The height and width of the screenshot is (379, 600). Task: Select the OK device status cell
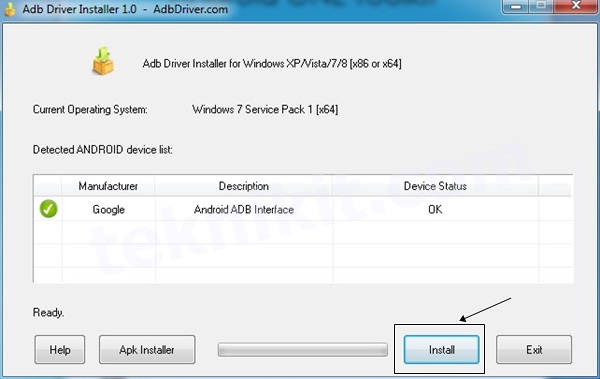[435, 209]
